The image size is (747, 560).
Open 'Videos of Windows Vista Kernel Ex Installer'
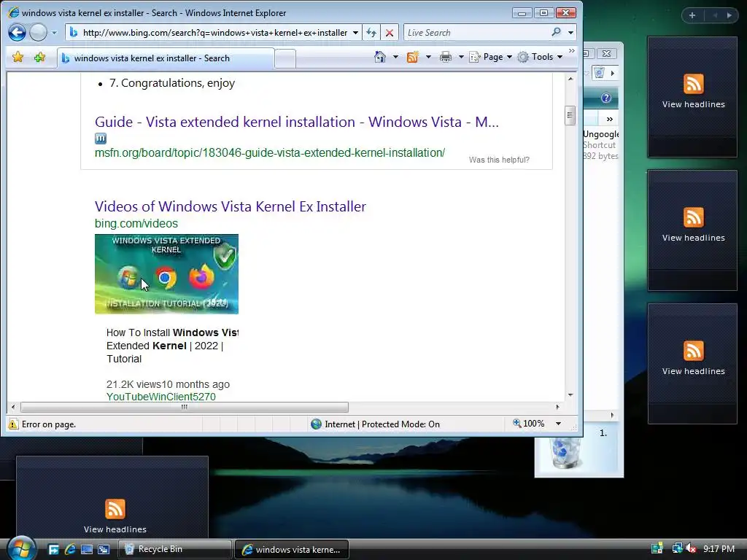pyautogui.click(x=230, y=206)
